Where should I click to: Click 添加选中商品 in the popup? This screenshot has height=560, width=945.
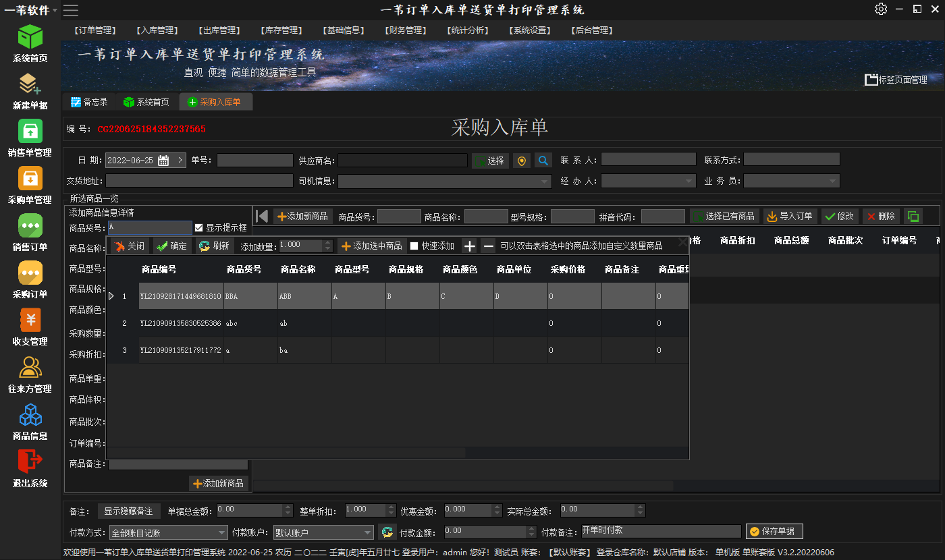click(x=372, y=246)
